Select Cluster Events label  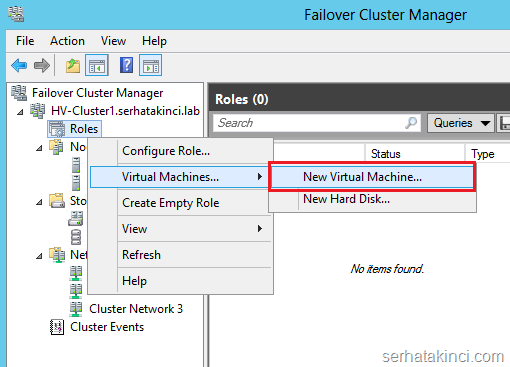(107, 327)
